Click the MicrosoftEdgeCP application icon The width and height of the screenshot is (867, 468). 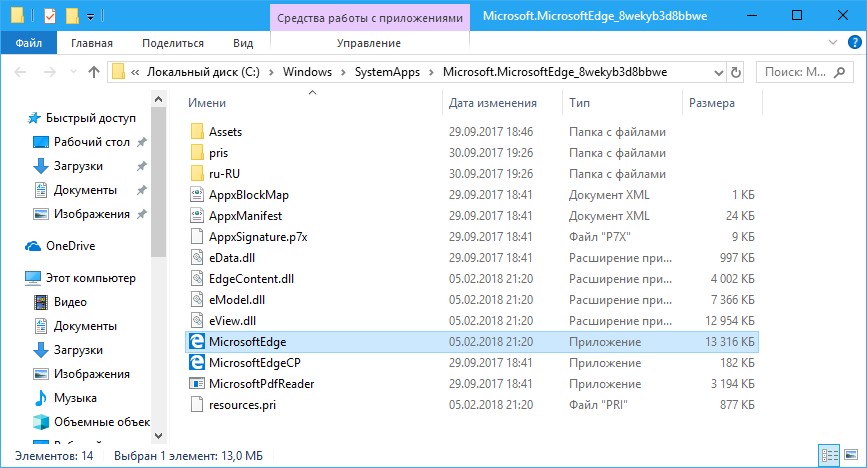[x=197, y=363]
